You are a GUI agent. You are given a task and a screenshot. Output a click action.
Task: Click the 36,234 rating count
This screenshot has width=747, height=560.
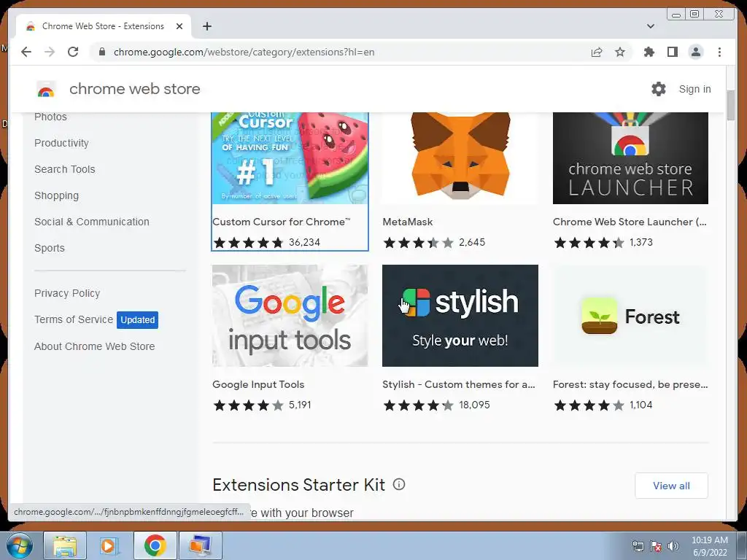[x=304, y=242]
